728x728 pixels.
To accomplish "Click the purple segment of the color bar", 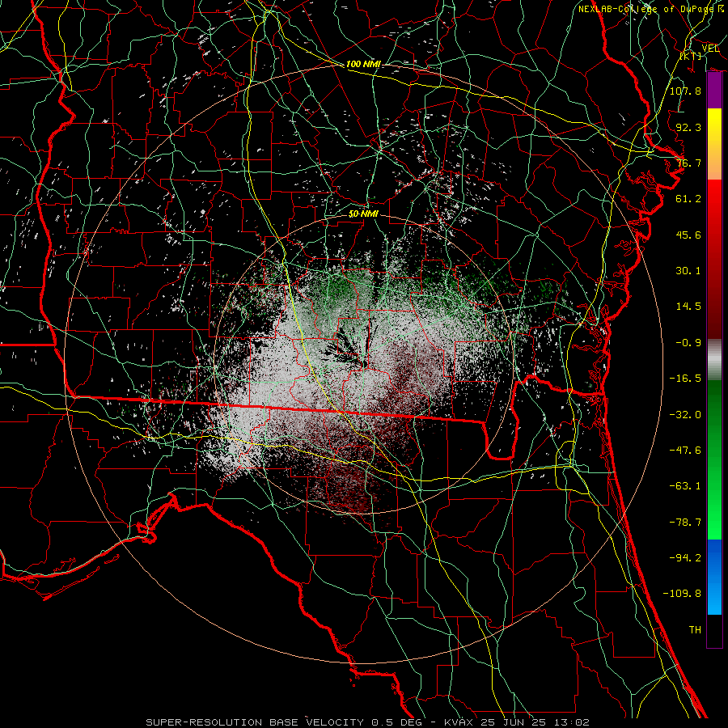I will 714,91.
